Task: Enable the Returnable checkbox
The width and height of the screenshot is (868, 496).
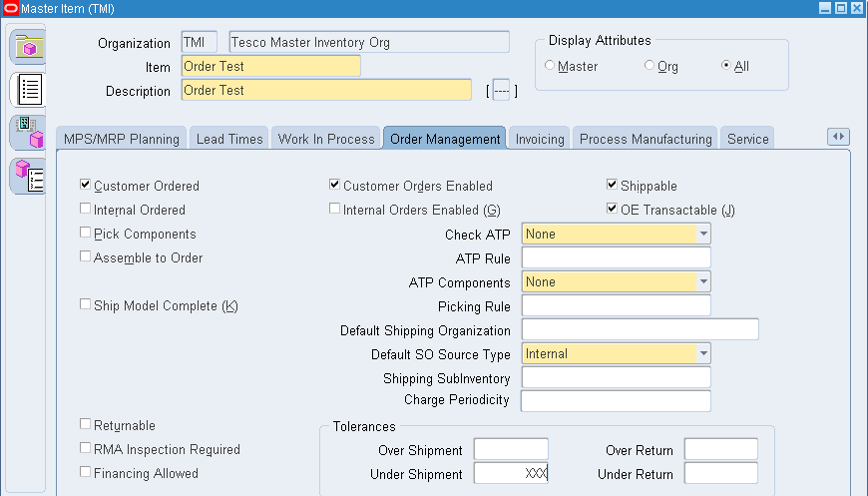Action: coord(85,424)
